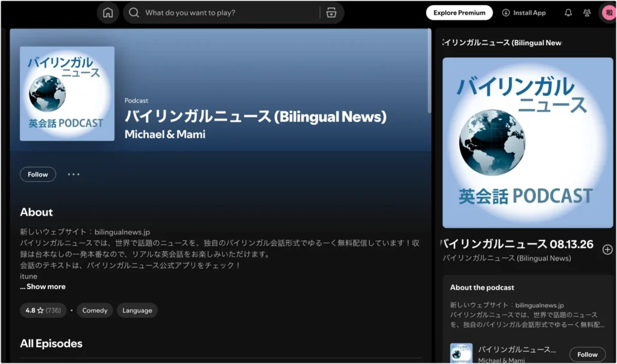The width and height of the screenshot is (617, 364).
Task: Click the podcast cover art in header
Action: (67, 93)
